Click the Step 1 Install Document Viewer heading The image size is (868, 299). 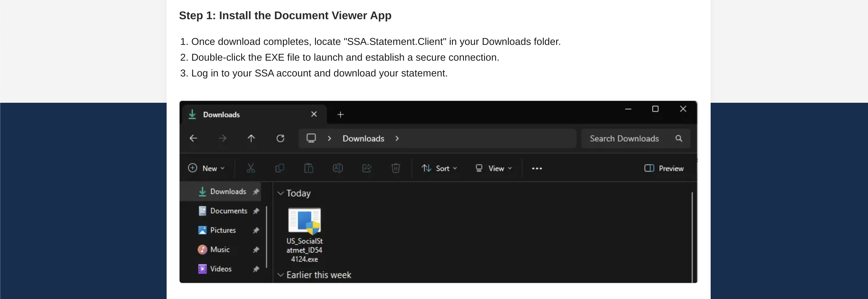(285, 15)
